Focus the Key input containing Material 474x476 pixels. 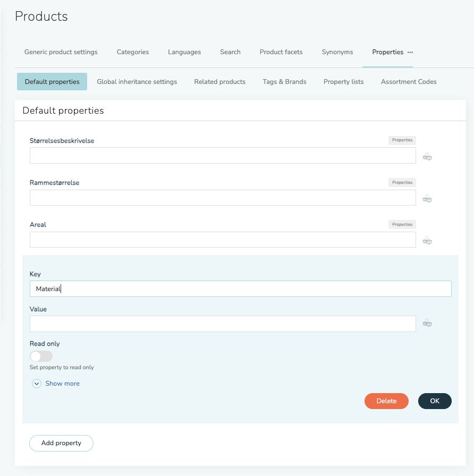click(241, 288)
